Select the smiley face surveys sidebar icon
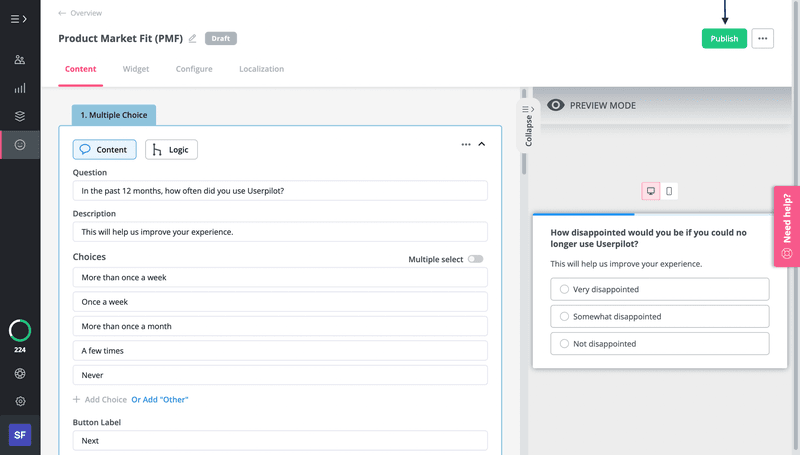The image size is (800, 455). 20,145
